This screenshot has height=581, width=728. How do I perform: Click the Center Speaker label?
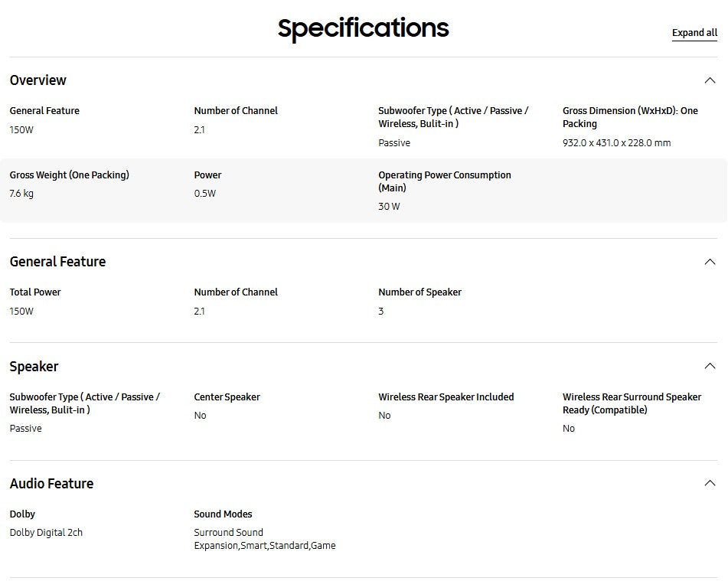pos(227,397)
